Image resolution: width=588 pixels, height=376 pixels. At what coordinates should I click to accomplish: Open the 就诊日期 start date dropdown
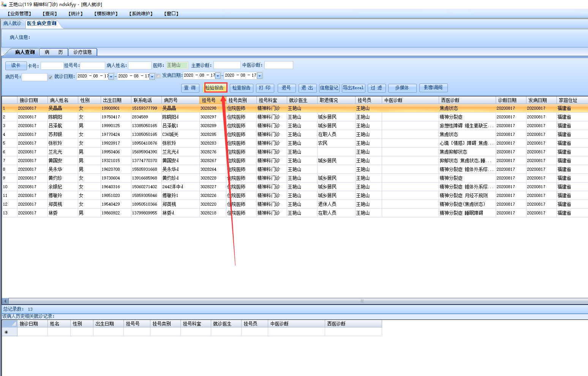pyautogui.click(x=111, y=77)
